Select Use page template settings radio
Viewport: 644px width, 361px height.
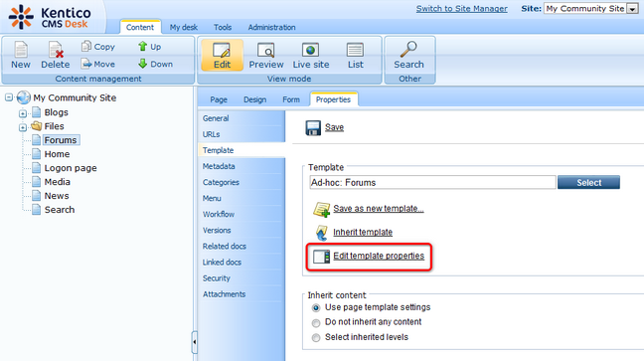tap(316, 307)
